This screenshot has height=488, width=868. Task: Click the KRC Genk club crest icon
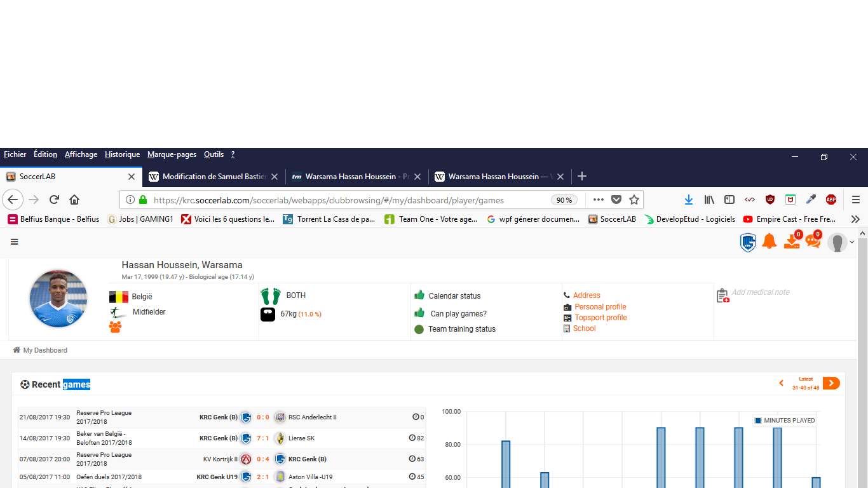tap(748, 242)
